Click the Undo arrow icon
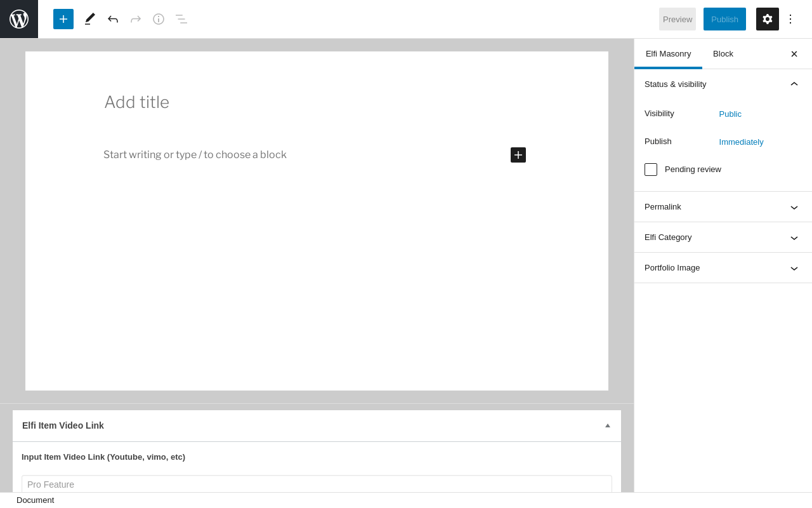The height and width of the screenshot is (508, 812). (113, 19)
